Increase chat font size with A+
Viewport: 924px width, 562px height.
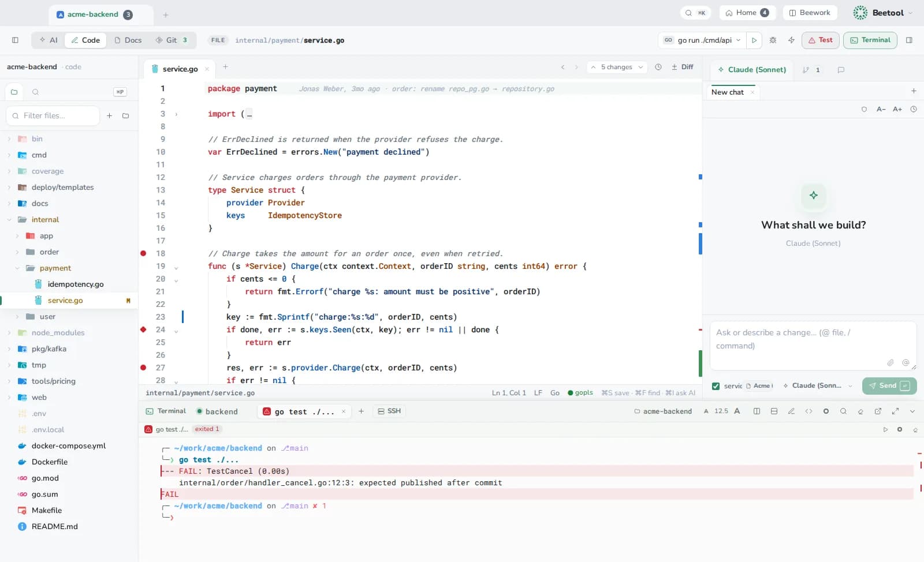[897, 109]
